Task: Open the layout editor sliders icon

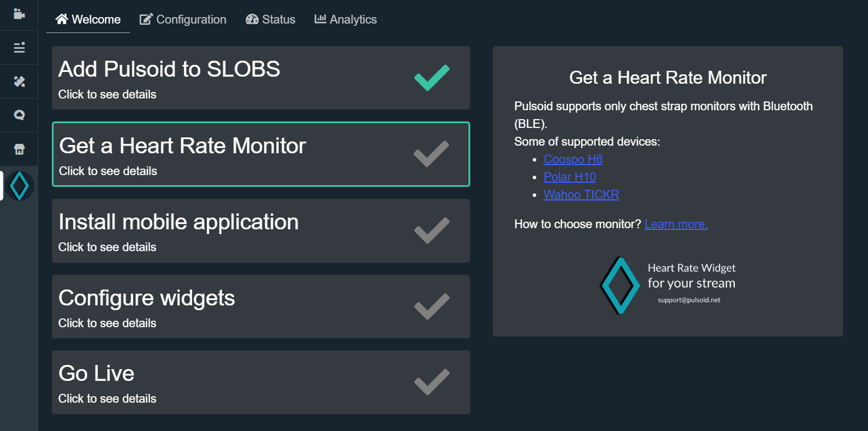Action: pos(19,47)
